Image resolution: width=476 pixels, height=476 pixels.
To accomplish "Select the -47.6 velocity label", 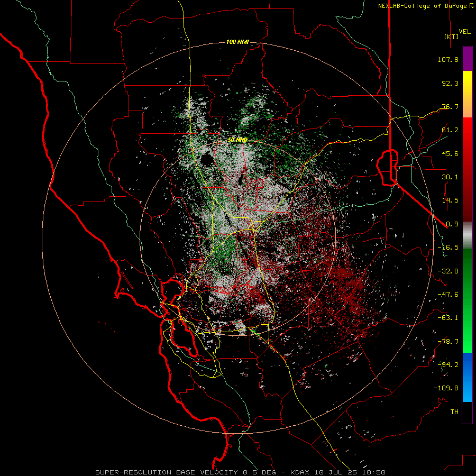I will point(448,295).
